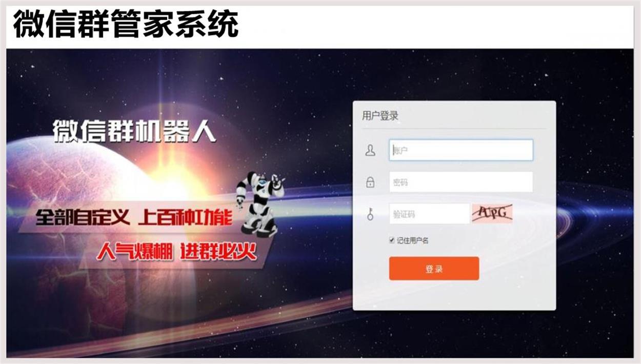The width and height of the screenshot is (641, 364).
Task: Click the 用户登录 panel header
Action: click(380, 116)
